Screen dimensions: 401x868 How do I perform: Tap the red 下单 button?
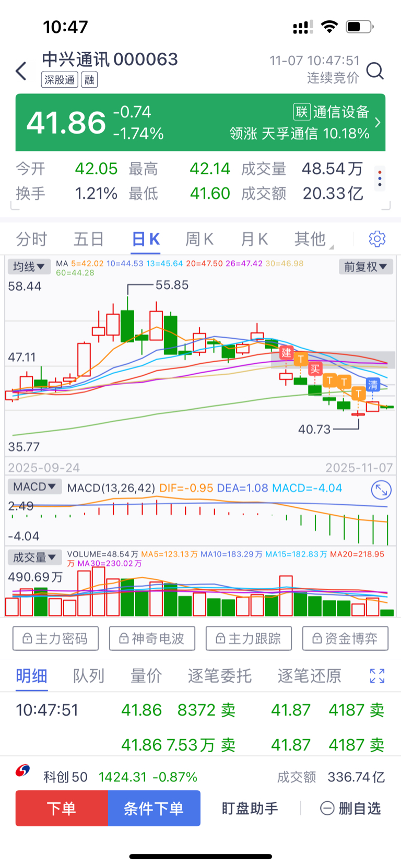[x=62, y=808]
